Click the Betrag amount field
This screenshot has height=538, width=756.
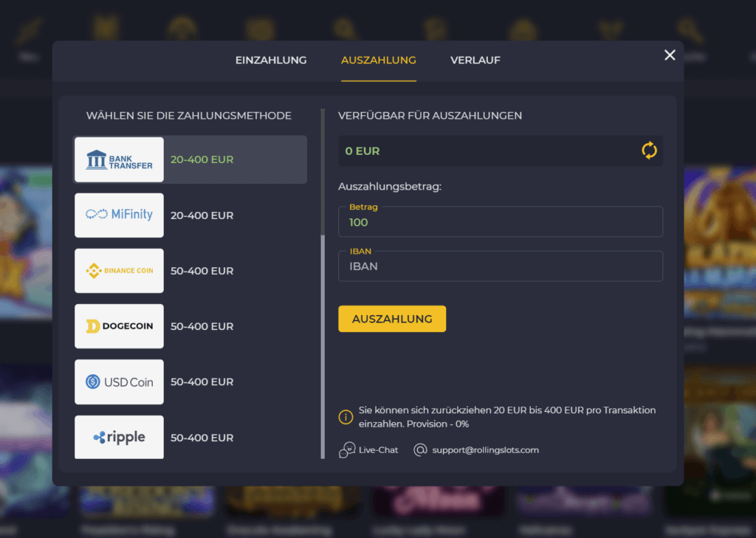click(x=501, y=221)
